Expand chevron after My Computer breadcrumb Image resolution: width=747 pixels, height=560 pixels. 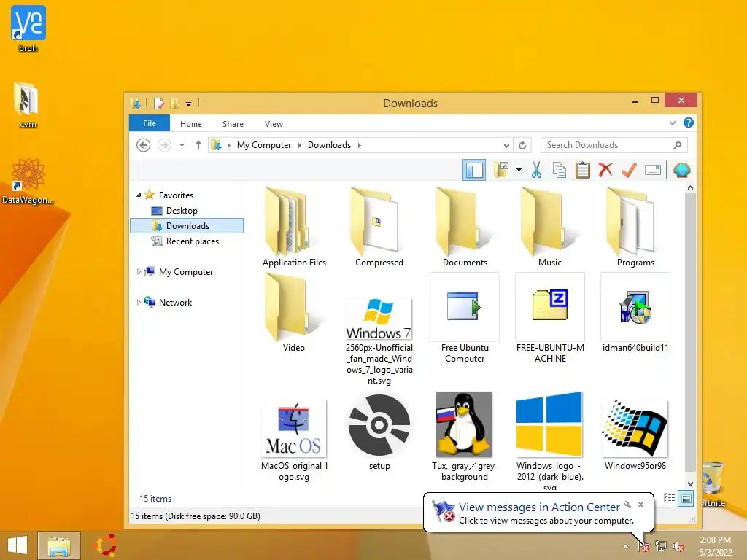coord(300,145)
